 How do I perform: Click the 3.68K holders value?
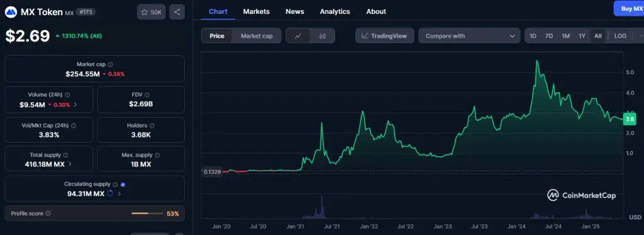click(141, 134)
